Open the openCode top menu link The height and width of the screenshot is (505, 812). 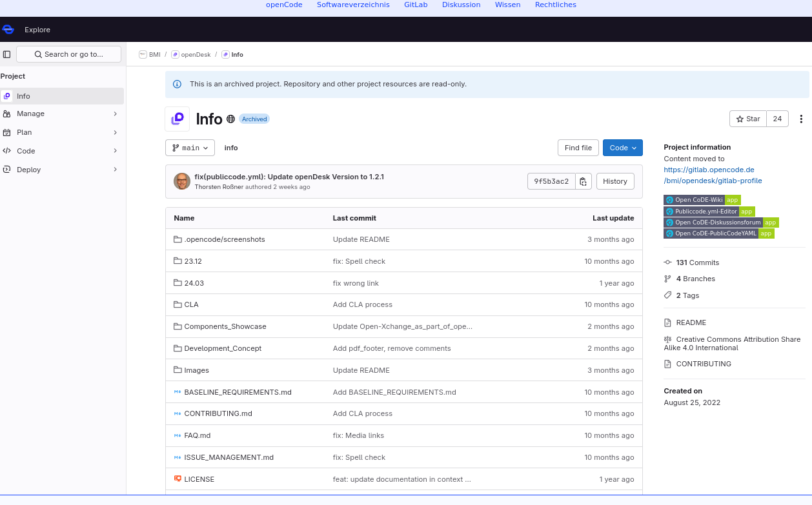tap(284, 5)
